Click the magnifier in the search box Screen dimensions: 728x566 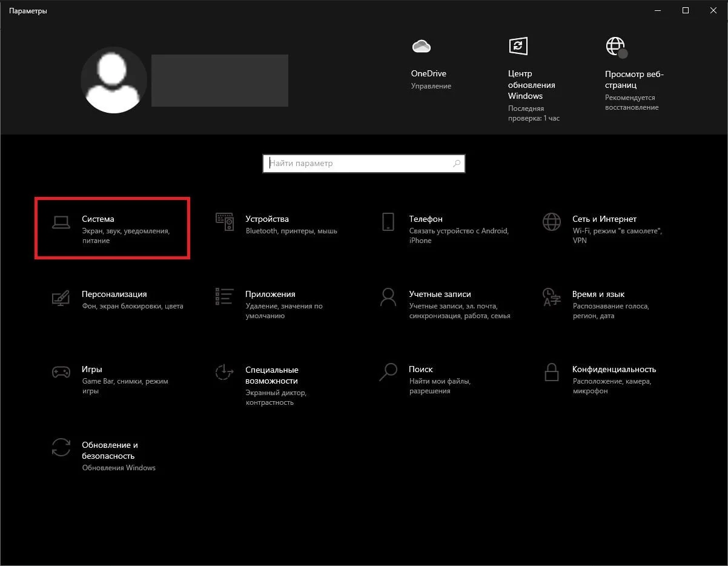457,163
